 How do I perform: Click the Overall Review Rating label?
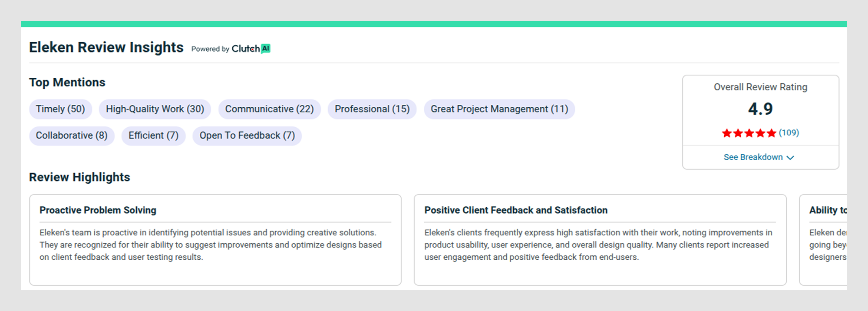(x=760, y=87)
